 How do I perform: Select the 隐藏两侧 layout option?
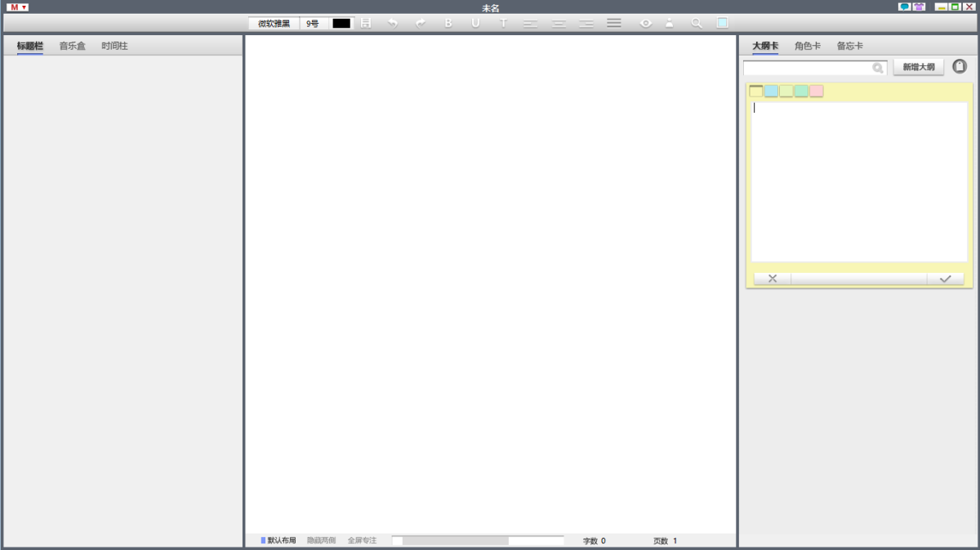[x=321, y=540]
